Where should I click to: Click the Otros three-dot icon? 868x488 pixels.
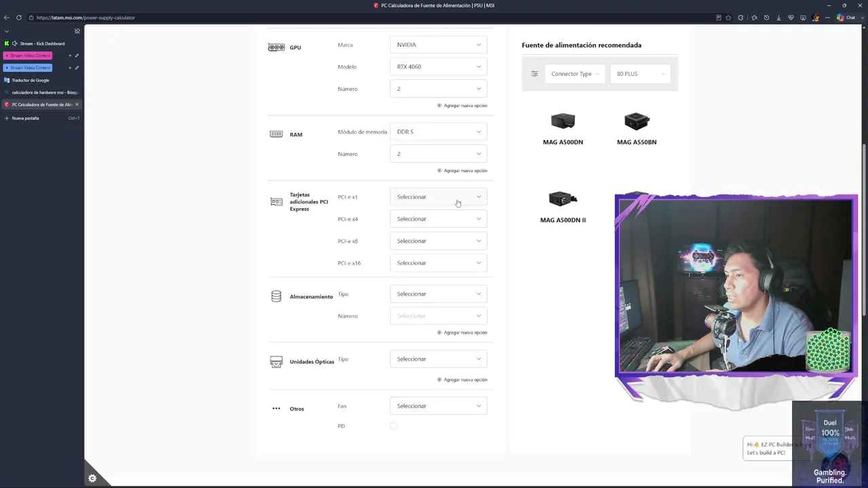[x=276, y=409]
